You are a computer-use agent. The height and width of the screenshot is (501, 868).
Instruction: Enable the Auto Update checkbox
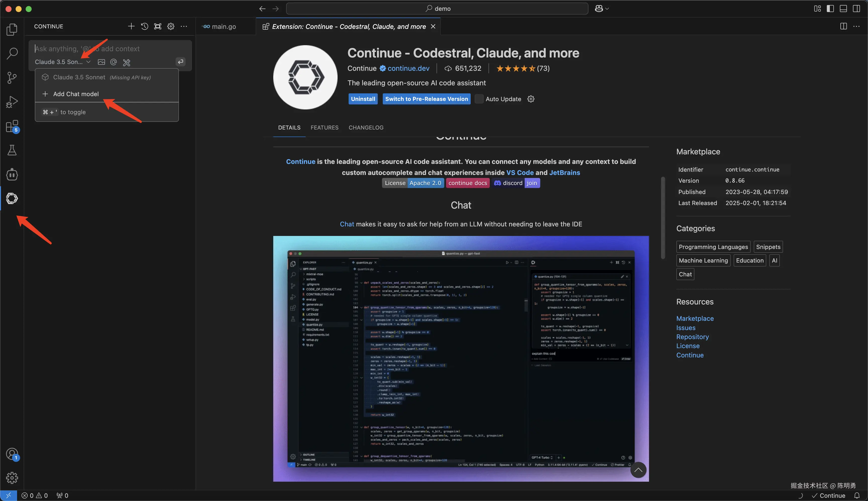point(479,99)
